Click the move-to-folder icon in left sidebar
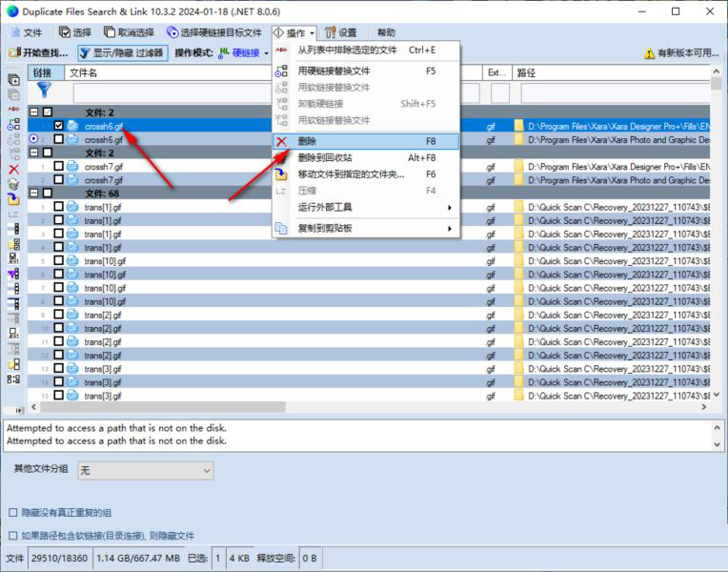The width and height of the screenshot is (728, 572). coord(14,199)
